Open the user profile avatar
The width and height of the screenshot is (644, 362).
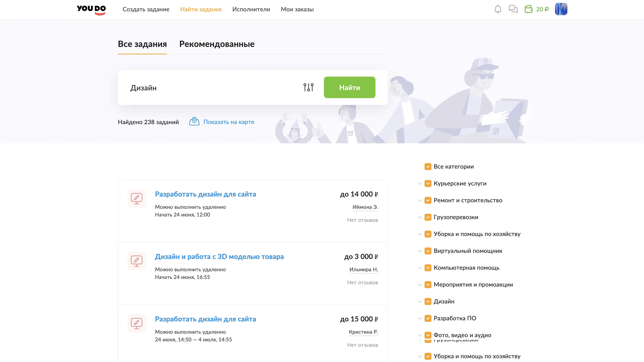tap(561, 9)
